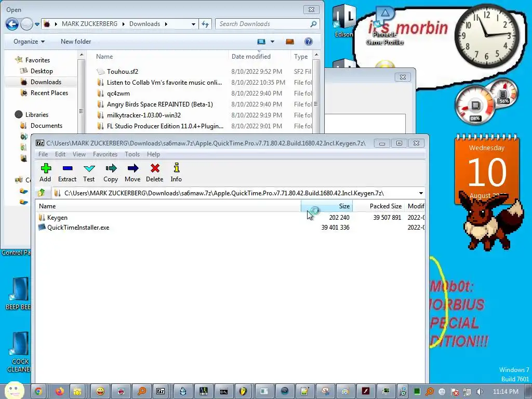Open the COCK CLEANER desktop shortcut
The width and height of the screenshot is (532, 399).
click(x=19, y=352)
